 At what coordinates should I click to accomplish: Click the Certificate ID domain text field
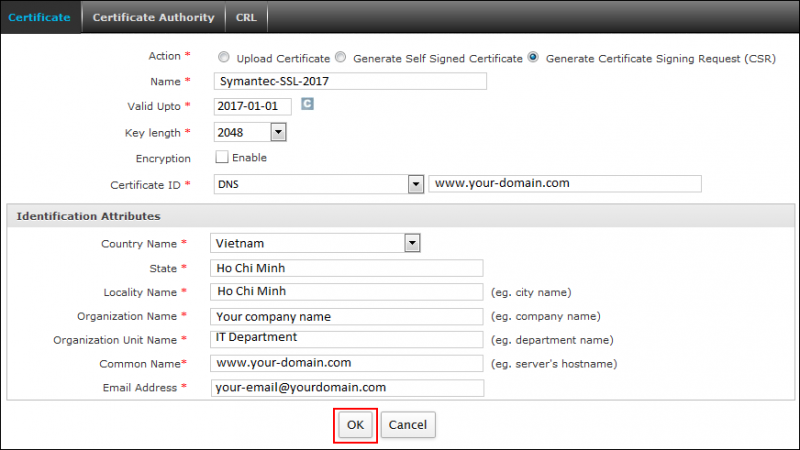click(x=564, y=184)
